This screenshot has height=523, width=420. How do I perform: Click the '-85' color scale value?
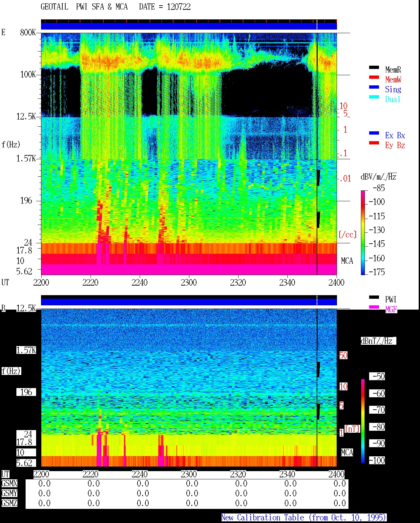(379, 188)
